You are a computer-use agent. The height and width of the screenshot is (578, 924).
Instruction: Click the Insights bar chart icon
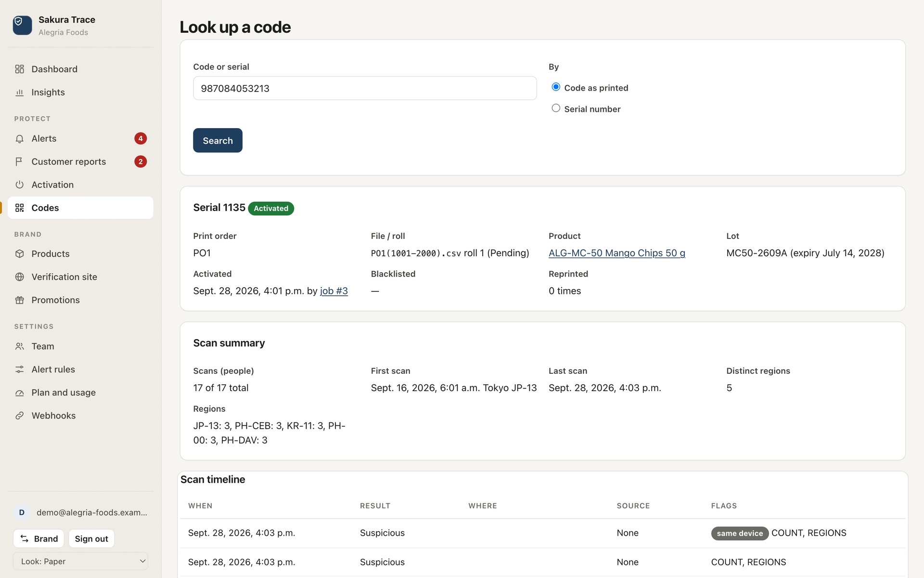tap(19, 92)
